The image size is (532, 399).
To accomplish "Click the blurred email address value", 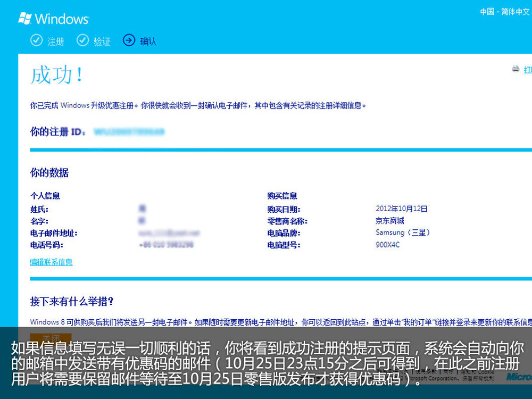I will tap(169, 233).
